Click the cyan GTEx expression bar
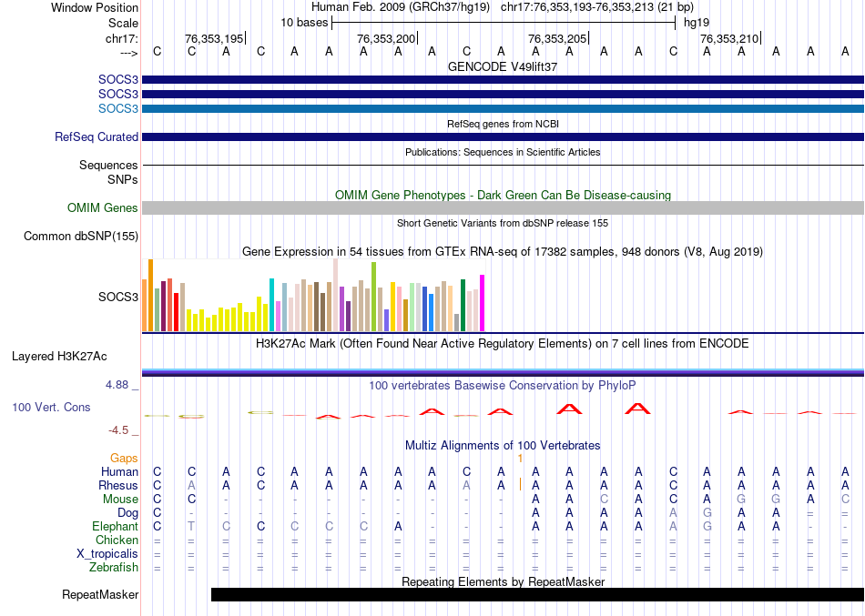Screen dimensions: 865x616 point(271,305)
